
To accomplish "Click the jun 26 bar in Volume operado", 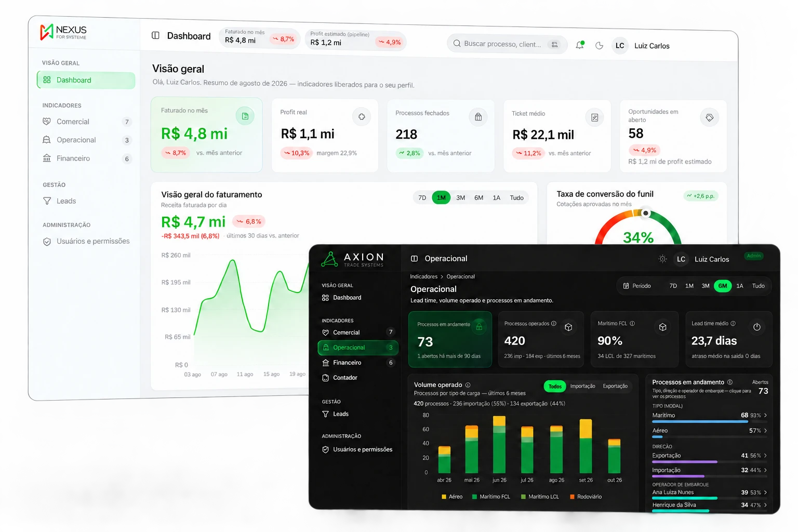I will click(499, 444).
